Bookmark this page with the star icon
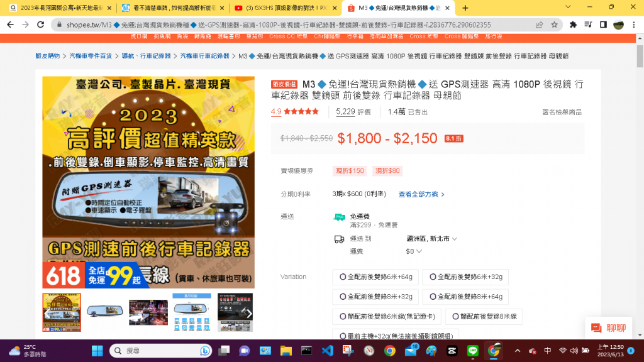The width and height of the screenshot is (644, 362). tap(554, 25)
